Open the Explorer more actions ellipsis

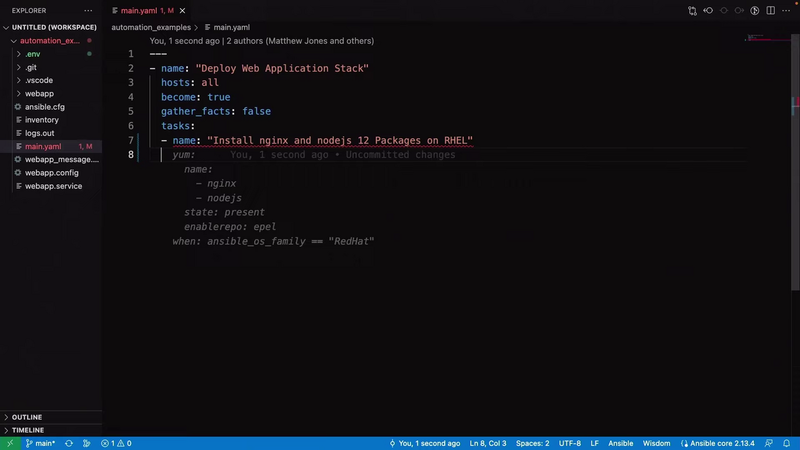click(88, 10)
